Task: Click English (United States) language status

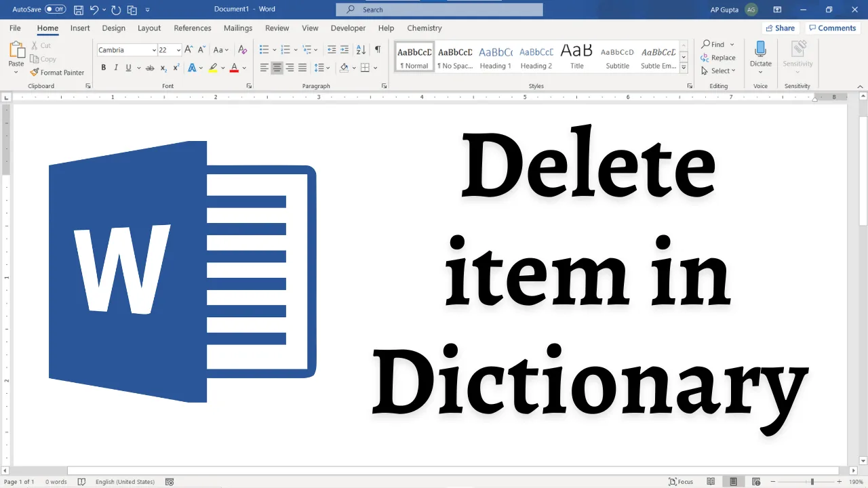Action: 125,482
